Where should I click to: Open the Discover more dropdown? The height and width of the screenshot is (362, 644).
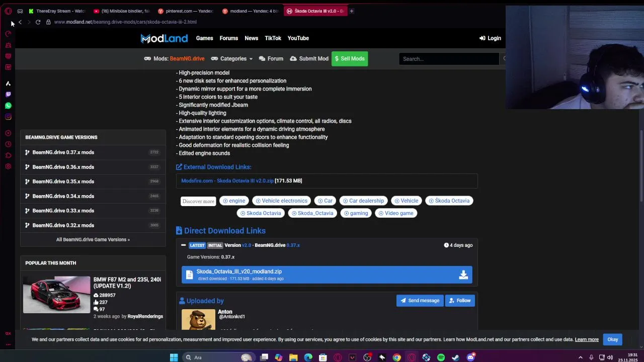[198, 201]
